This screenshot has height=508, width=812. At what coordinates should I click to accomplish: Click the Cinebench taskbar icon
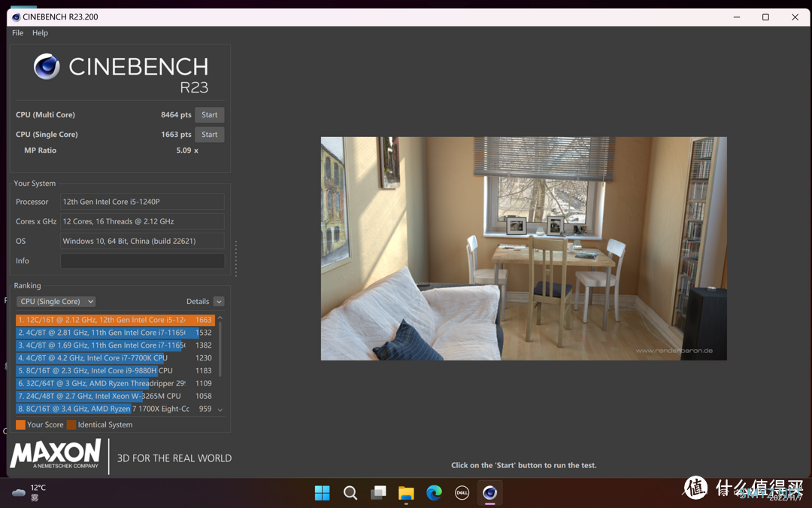pos(490,492)
